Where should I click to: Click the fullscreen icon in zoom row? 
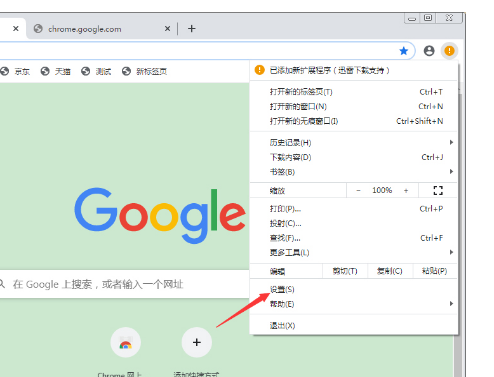point(438,191)
